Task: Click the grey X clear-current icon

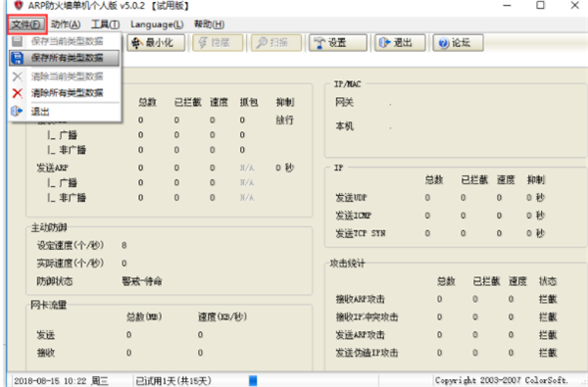Action: point(18,76)
